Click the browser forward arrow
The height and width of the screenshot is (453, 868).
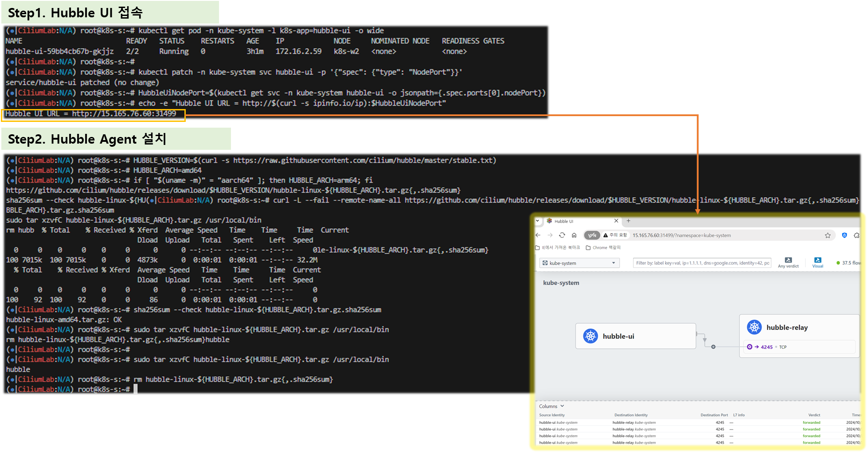pos(550,235)
